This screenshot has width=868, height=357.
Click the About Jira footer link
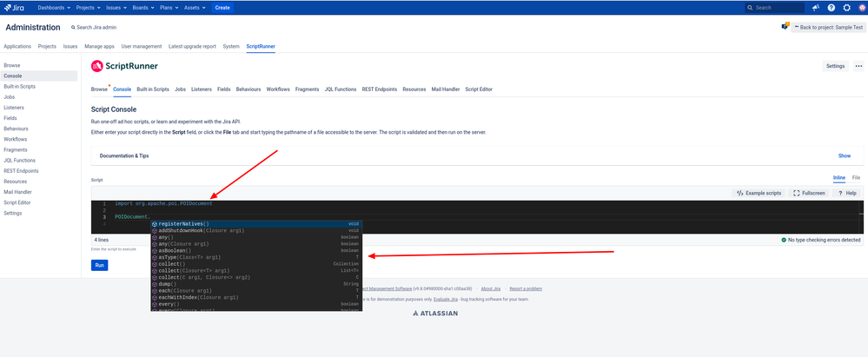pyautogui.click(x=490, y=288)
